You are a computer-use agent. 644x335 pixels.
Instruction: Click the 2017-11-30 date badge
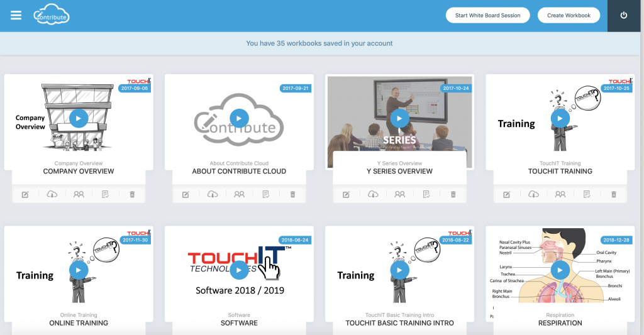click(x=135, y=240)
